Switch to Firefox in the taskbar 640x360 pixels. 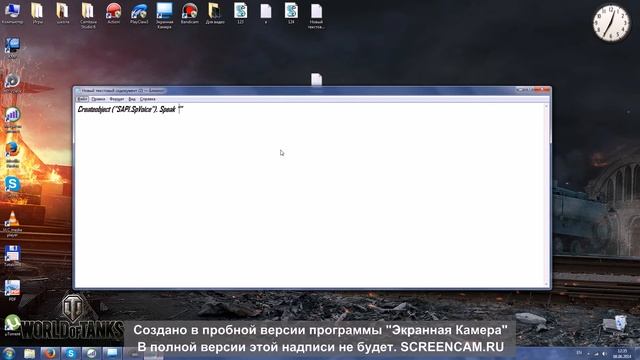50,353
